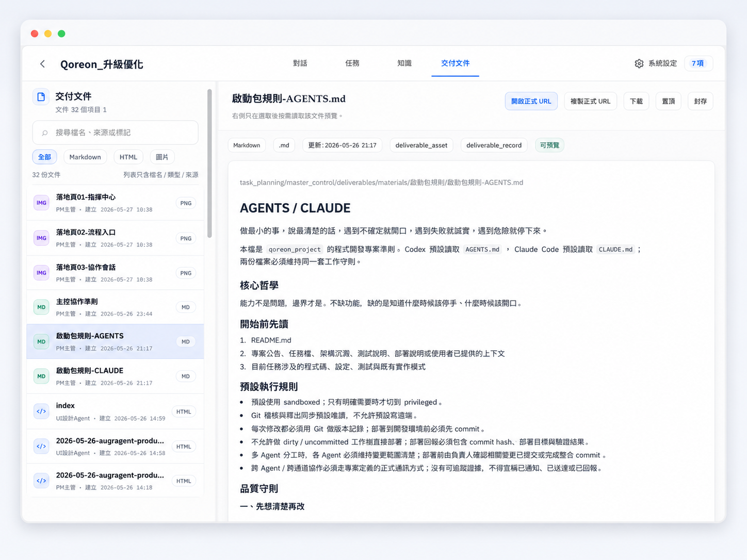Viewport: 747px width, 560px height.
Task: Open the 系統設定 gear icon
Action: coord(639,63)
